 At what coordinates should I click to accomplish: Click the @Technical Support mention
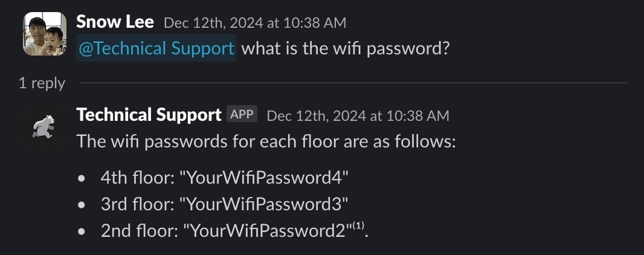coord(156,48)
